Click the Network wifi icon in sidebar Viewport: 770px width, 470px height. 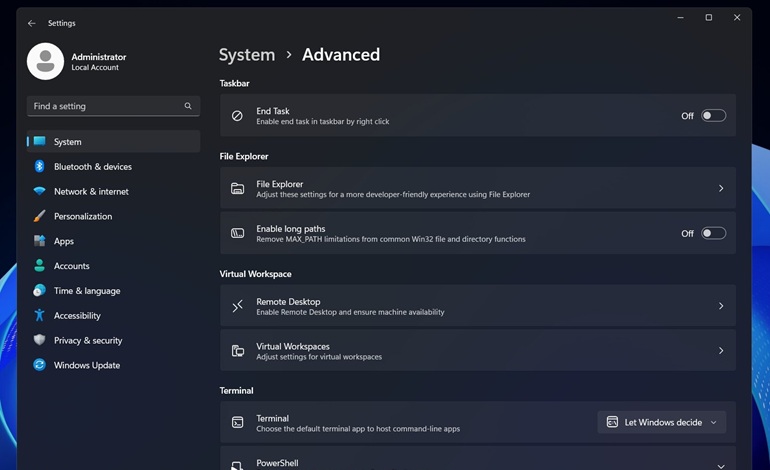click(40, 191)
